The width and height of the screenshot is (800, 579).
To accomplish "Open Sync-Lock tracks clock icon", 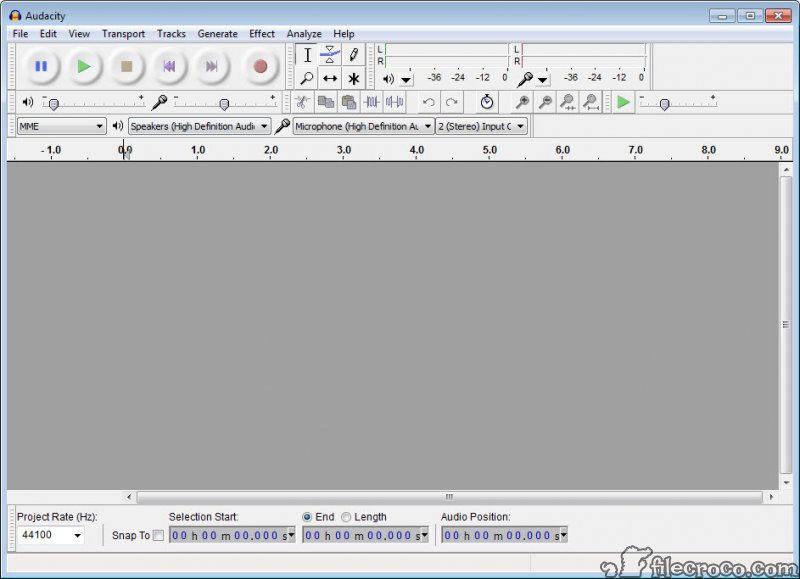I will 487,102.
